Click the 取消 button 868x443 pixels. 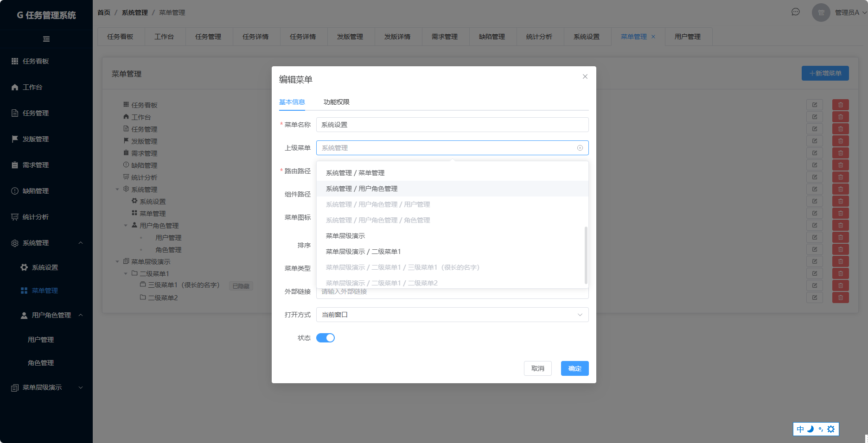point(538,368)
